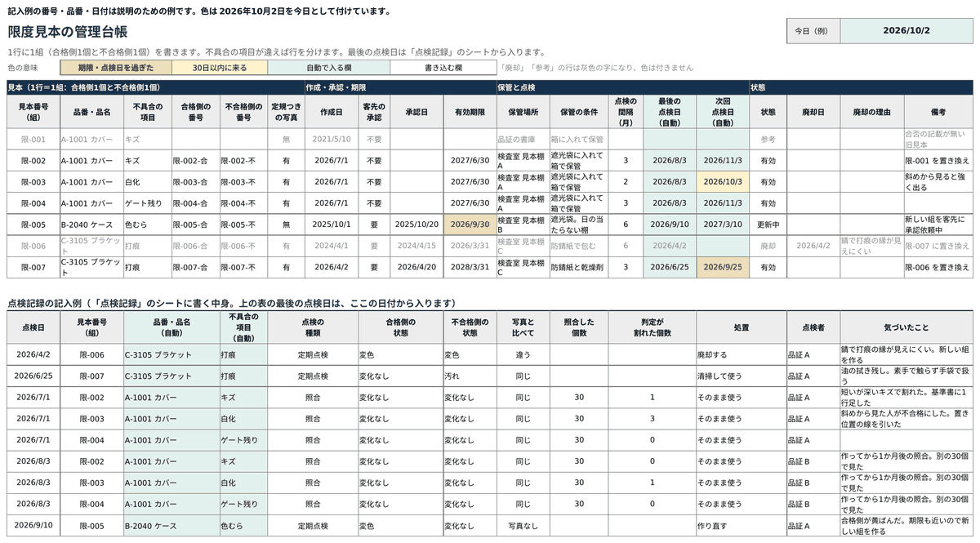Select the status cell 更新中

768,225
